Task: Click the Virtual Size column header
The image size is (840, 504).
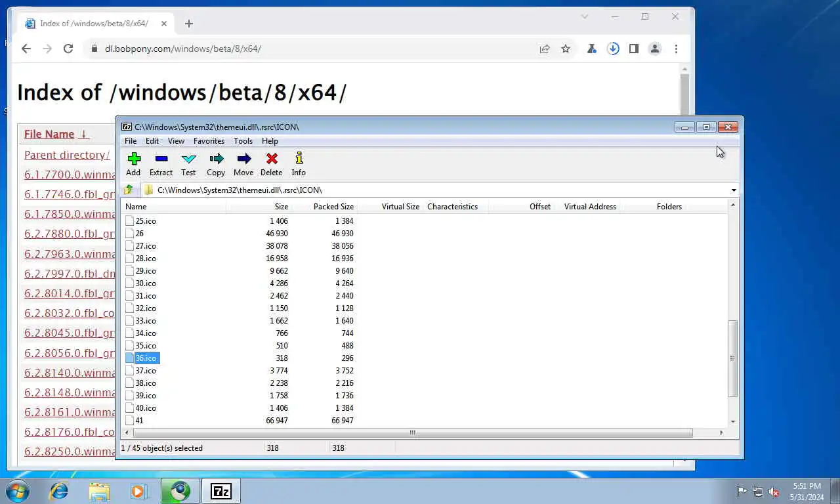Action: tap(390, 207)
